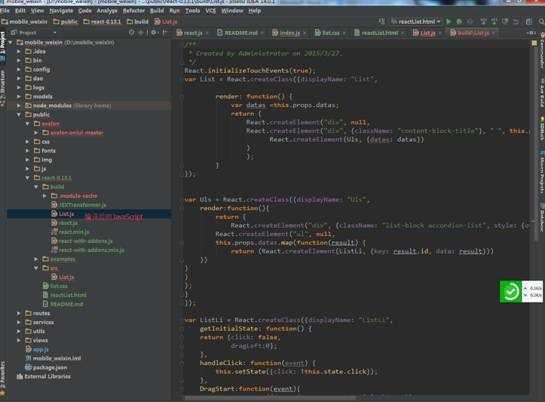Click the scroll-from-source target icon in Project panel

point(132,33)
